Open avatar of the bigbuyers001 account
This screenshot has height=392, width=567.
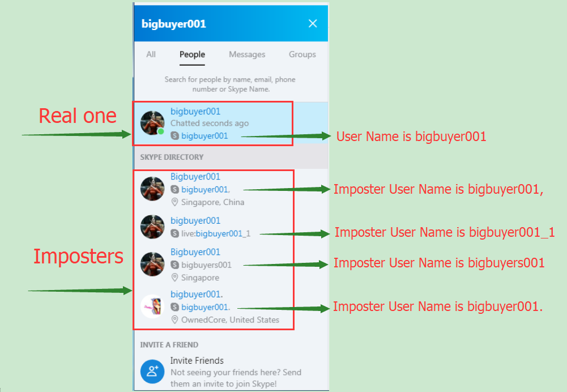152,264
